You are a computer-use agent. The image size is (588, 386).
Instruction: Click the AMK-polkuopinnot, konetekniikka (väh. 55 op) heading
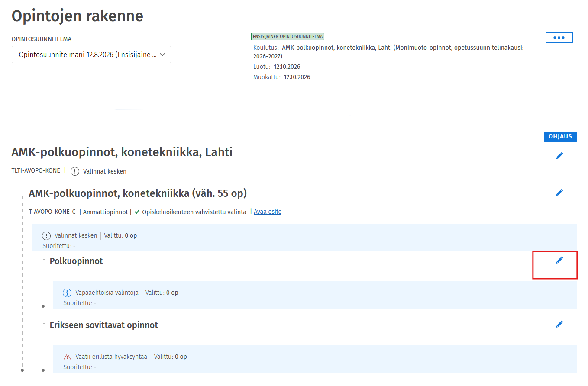click(x=138, y=193)
